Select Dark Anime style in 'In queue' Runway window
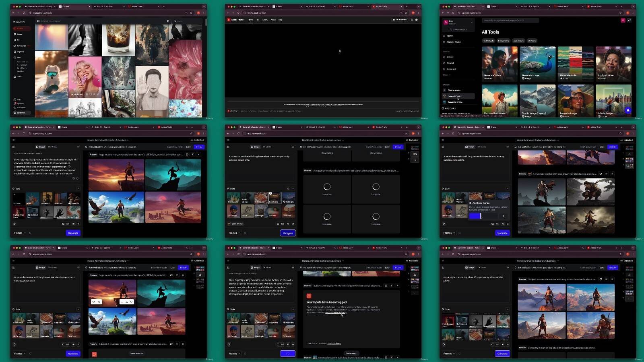 (x=275, y=198)
